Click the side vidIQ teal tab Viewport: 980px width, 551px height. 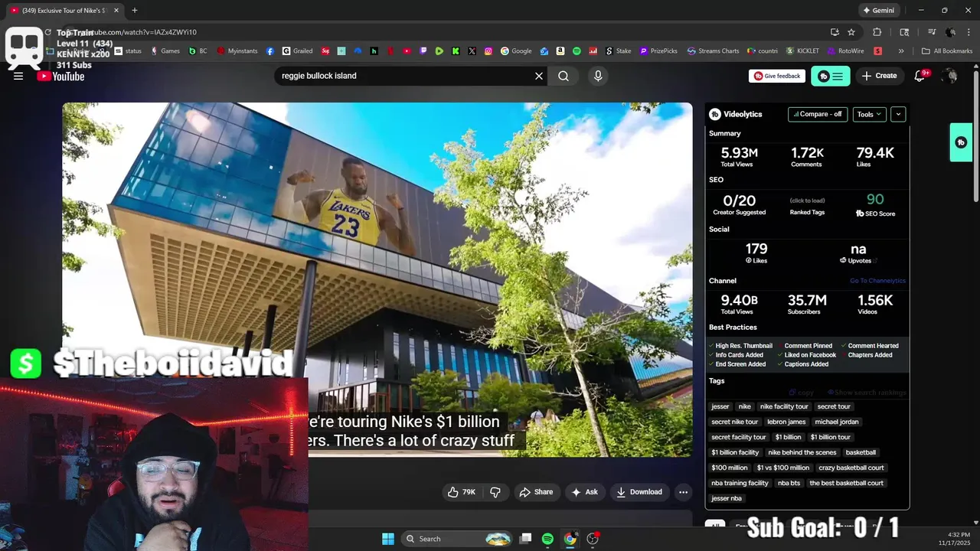click(x=961, y=142)
